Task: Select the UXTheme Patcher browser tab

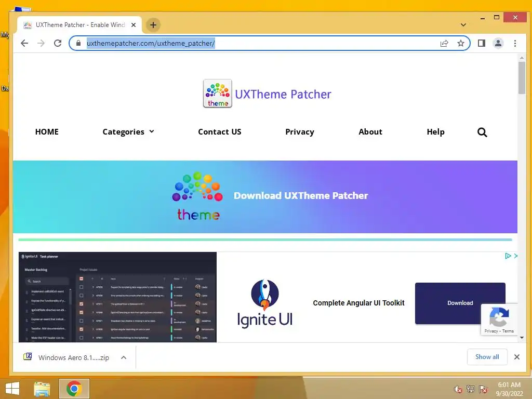Action: (x=79, y=25)
